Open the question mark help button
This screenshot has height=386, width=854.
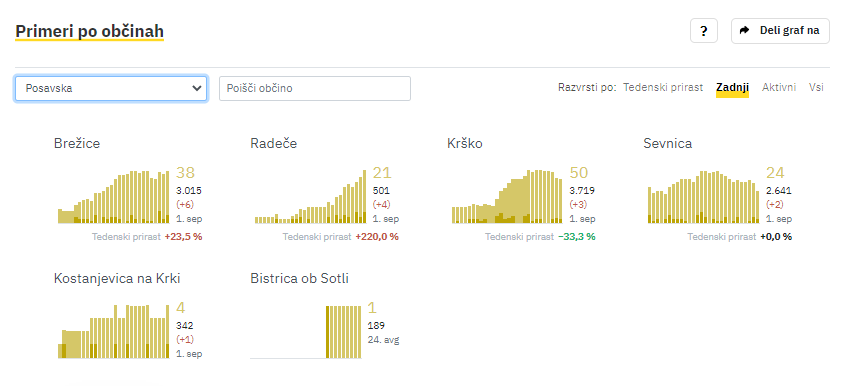point(704,31)
